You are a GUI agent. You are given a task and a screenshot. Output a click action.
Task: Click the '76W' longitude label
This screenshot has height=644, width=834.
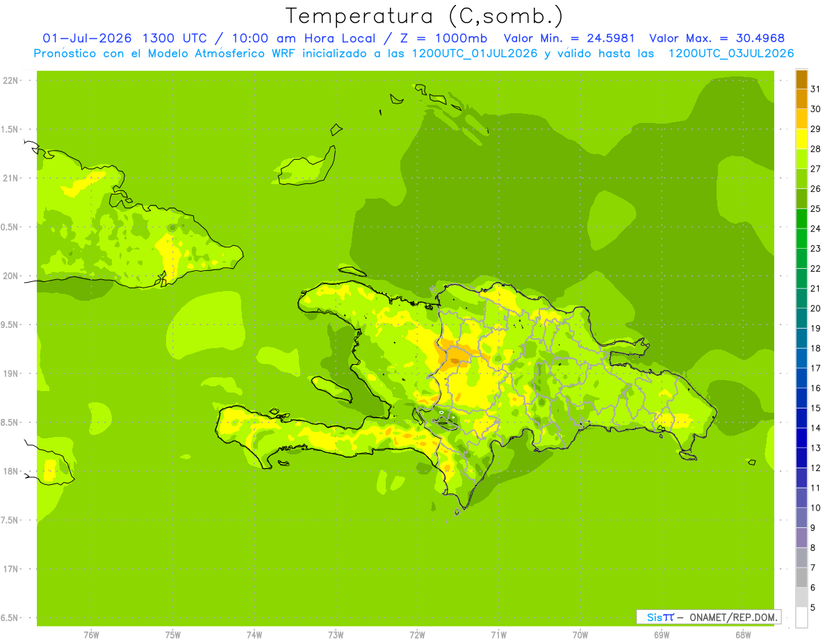click(91, 634)
